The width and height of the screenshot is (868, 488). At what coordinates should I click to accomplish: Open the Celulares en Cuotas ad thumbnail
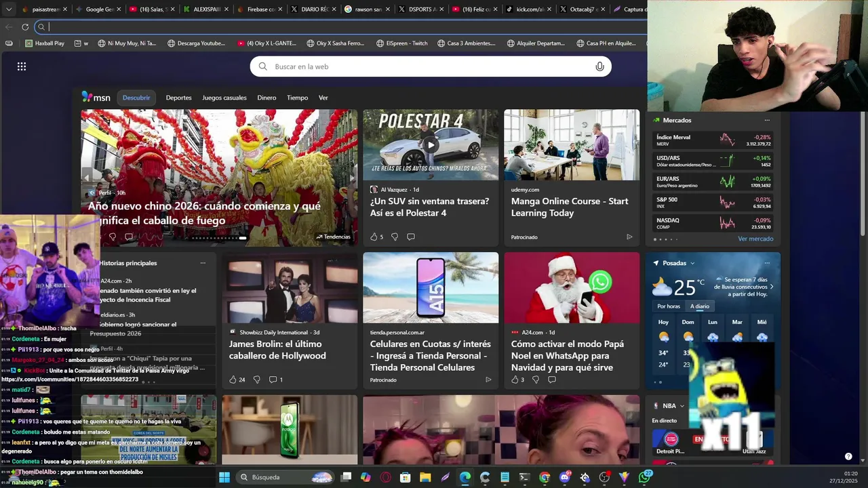[x=431, y=288]
